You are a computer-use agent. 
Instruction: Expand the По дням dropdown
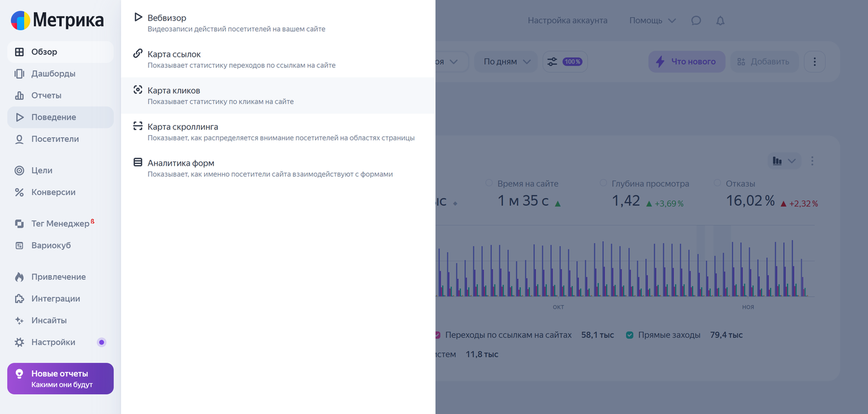[507, 62]
